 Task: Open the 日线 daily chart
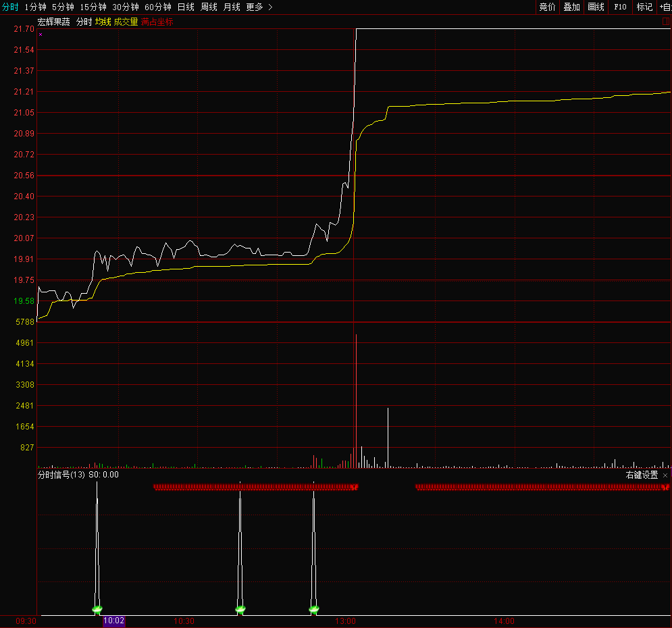pos(186,7)
